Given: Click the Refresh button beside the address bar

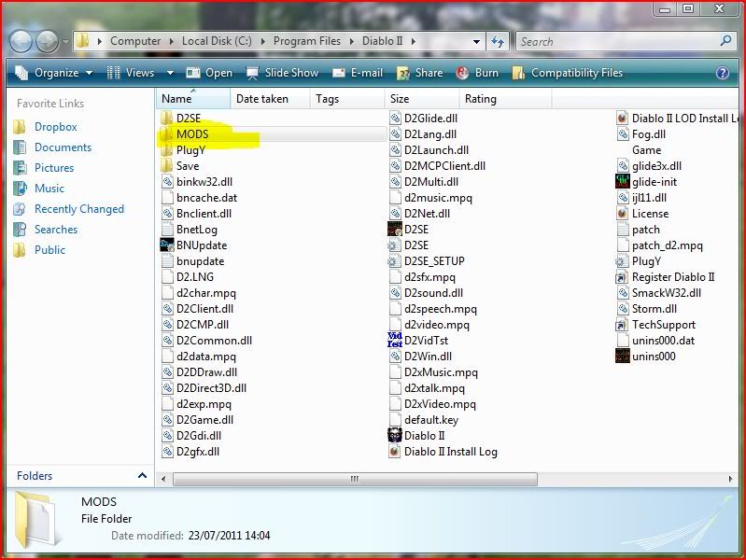Looking at the screenshot, I should (498, 41).
